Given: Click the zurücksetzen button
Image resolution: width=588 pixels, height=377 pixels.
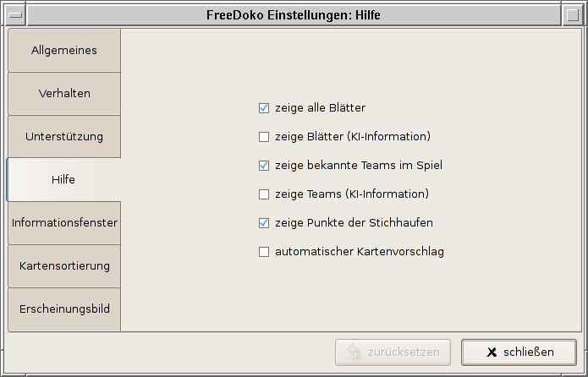Looking at the screenshot, I should click(393, 352).
